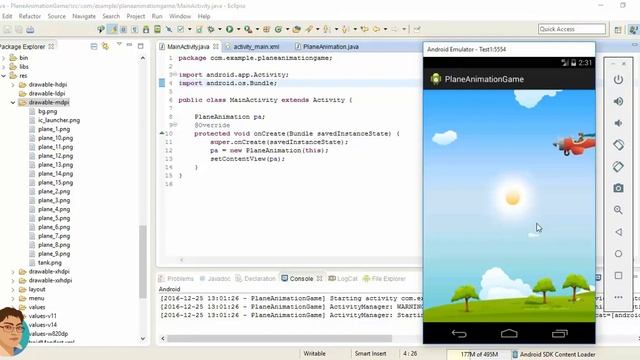640x360 pixels.
Task: Open the Navigate menu
Action: tap(84, 16)
